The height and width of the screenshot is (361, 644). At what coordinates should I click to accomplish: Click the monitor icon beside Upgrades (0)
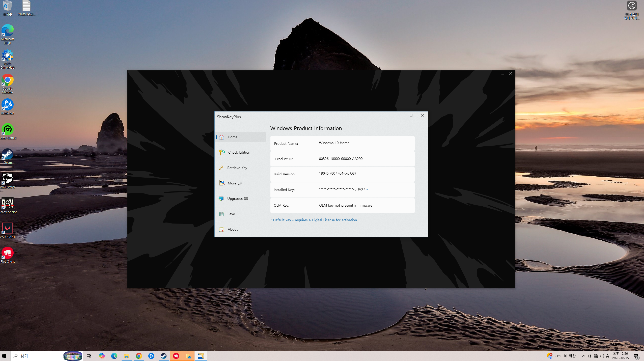coord(221,199)
